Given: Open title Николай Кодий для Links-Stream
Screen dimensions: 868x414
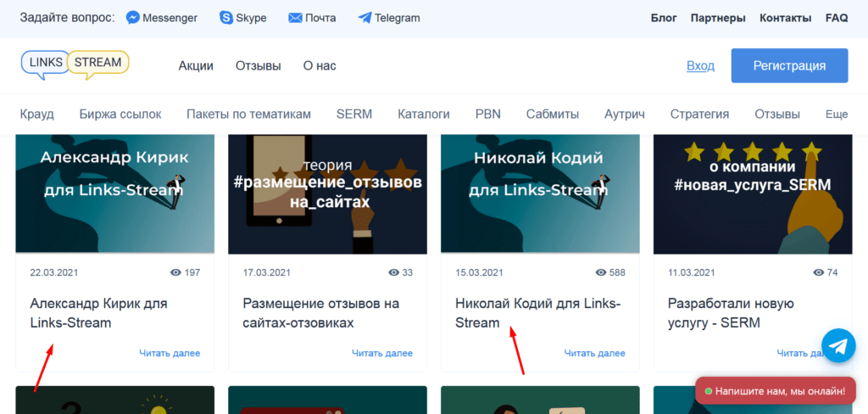Looking at the screenshot, I should pos(538,313).
